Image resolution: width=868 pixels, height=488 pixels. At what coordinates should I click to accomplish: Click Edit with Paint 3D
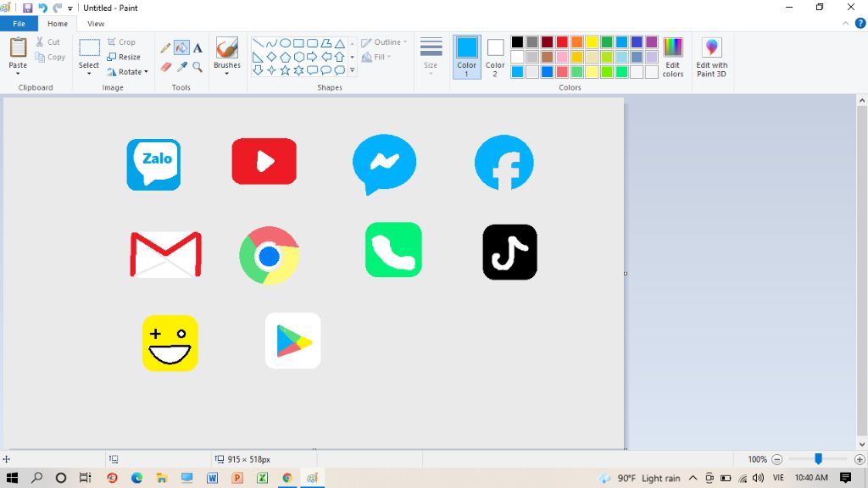pyautogui.click(x=712, y=58)
